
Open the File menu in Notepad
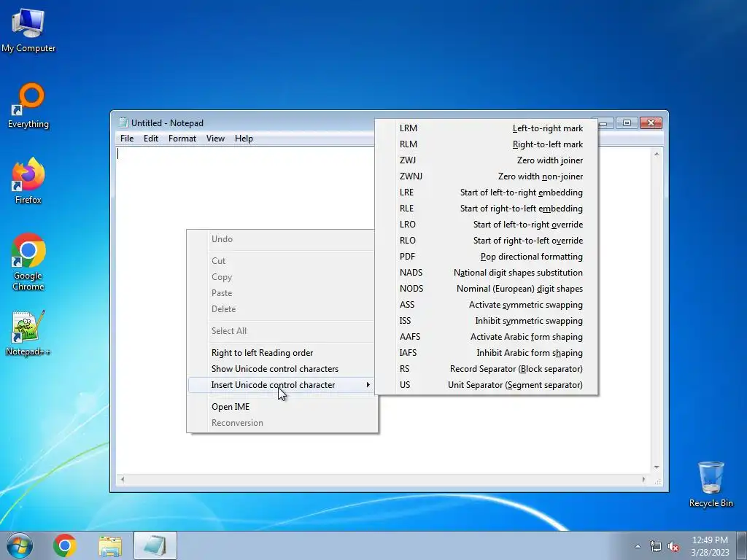[127, 139]
